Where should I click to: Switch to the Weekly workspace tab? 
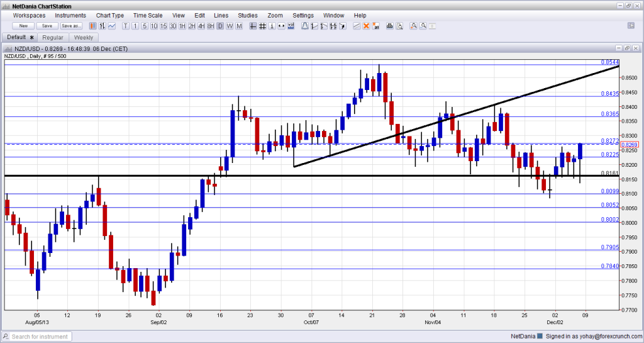84,37
